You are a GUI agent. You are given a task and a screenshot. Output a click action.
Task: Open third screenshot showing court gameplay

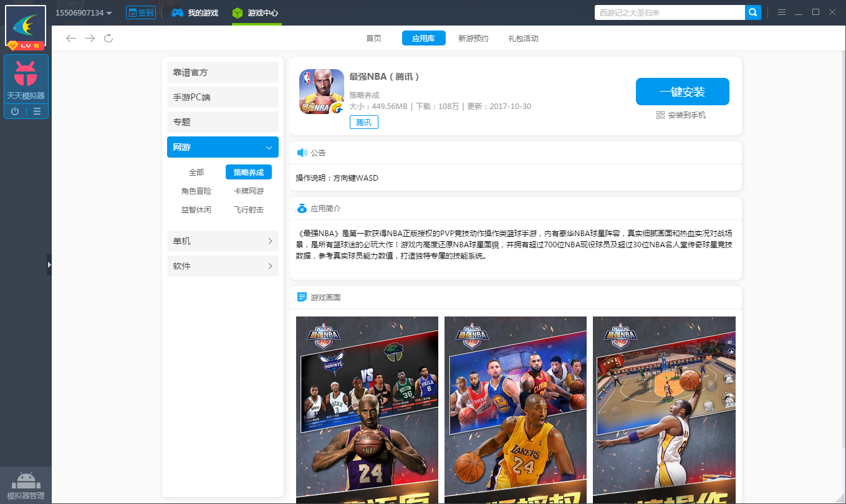click(664, 409)
